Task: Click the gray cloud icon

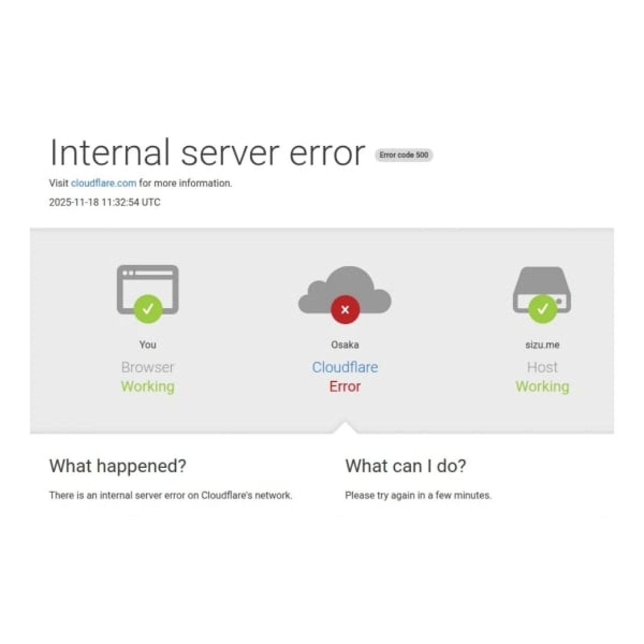Action: [345, 290]
